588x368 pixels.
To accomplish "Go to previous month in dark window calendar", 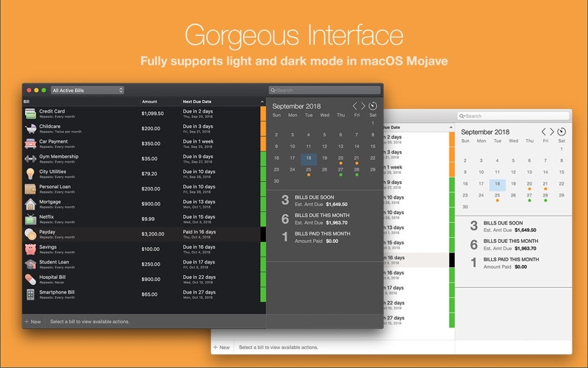I will point(355,106).
